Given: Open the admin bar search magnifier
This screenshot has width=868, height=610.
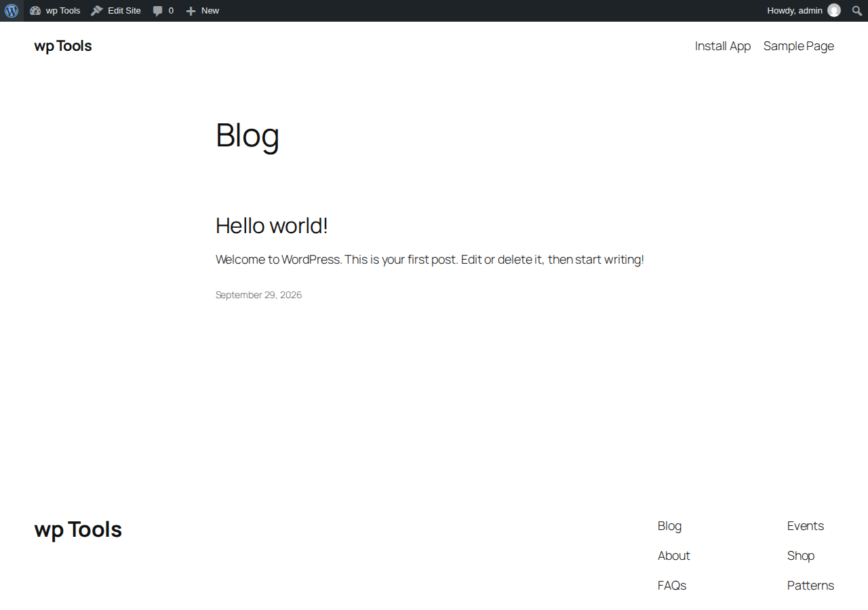Looking at the screenshot, I should [857, 11].
